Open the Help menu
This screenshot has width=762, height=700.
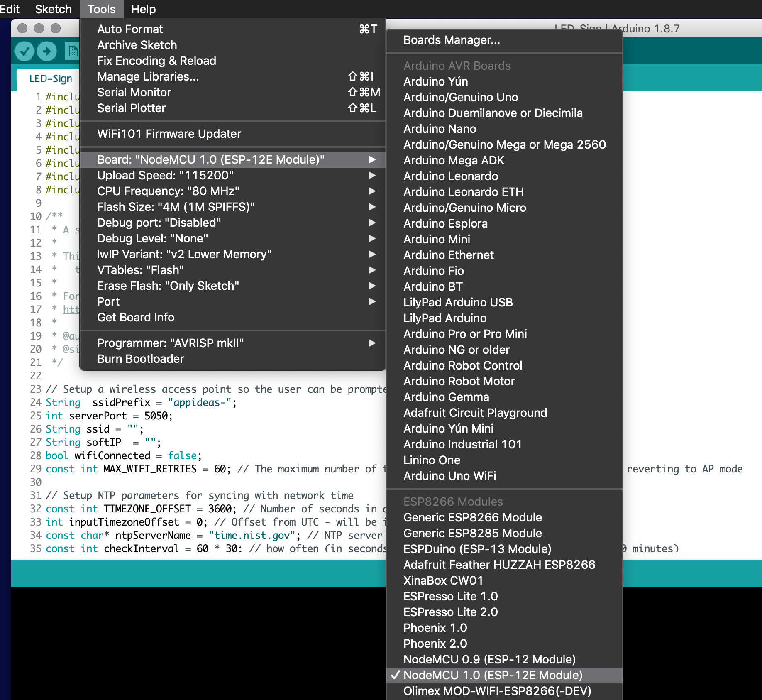click(x=143, y=9)
